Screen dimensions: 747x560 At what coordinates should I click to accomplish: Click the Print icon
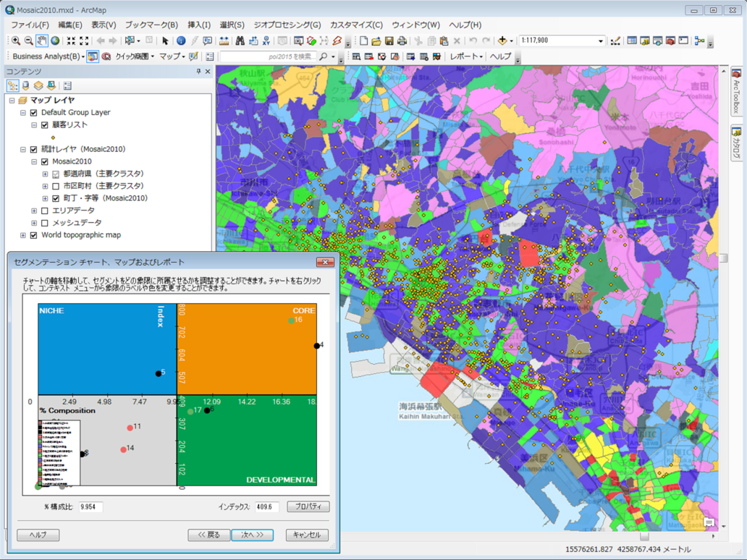(x=402, y=41)
